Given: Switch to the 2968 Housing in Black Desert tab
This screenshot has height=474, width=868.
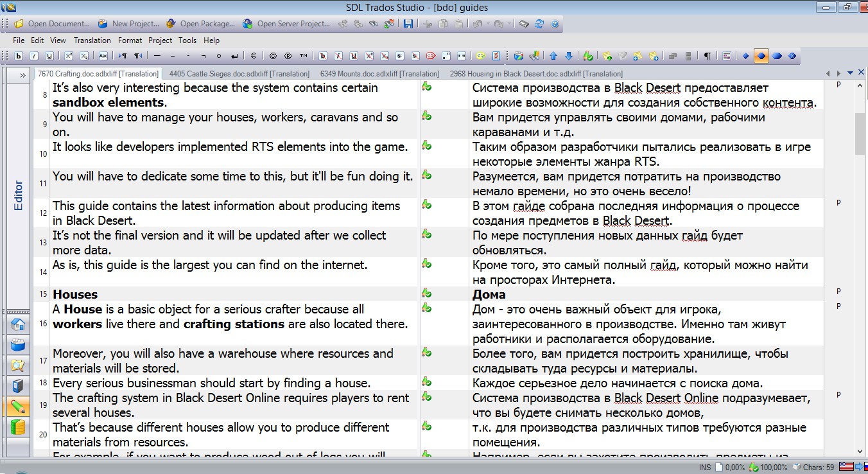Looking at the screenshot, I should (536, 74).
